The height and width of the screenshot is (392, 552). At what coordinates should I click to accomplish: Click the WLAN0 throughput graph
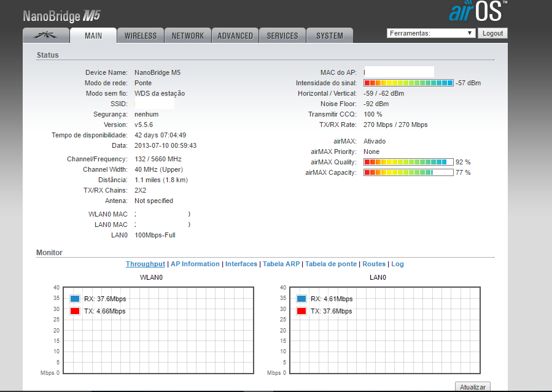(158, 331)
